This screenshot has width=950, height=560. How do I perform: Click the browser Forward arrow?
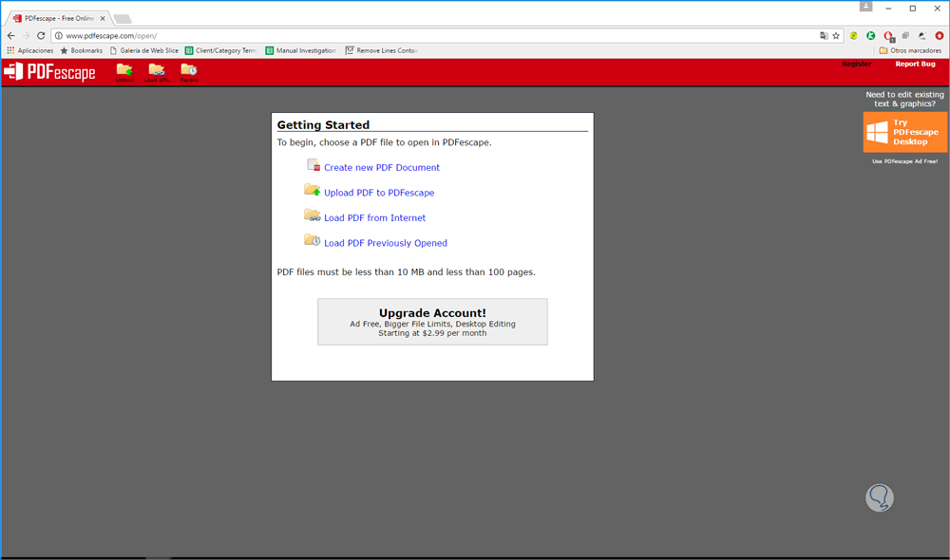click(26, 36)
